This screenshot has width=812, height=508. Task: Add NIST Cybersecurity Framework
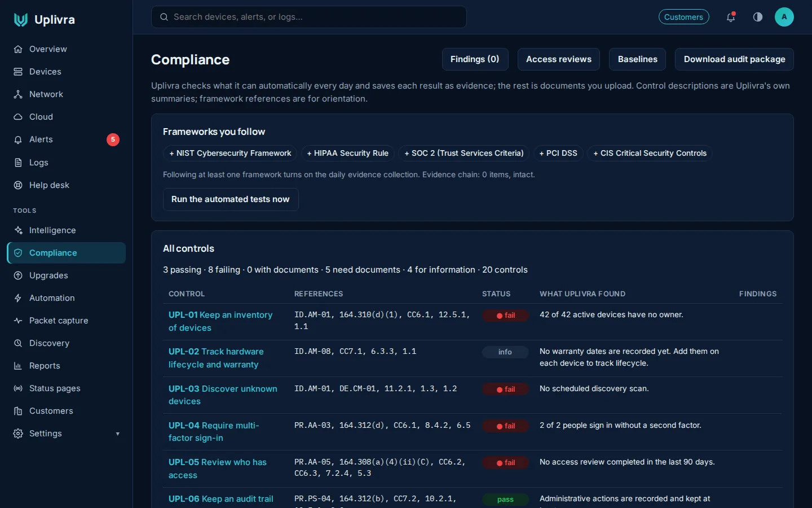(230, 153)
